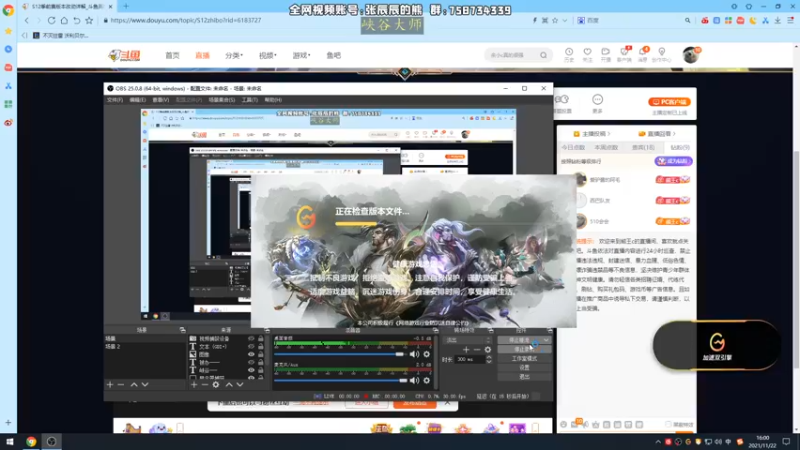Decrease transition duration stepper down arrow
The width and height of the screenshot is (800, 450).
point(489,362)
